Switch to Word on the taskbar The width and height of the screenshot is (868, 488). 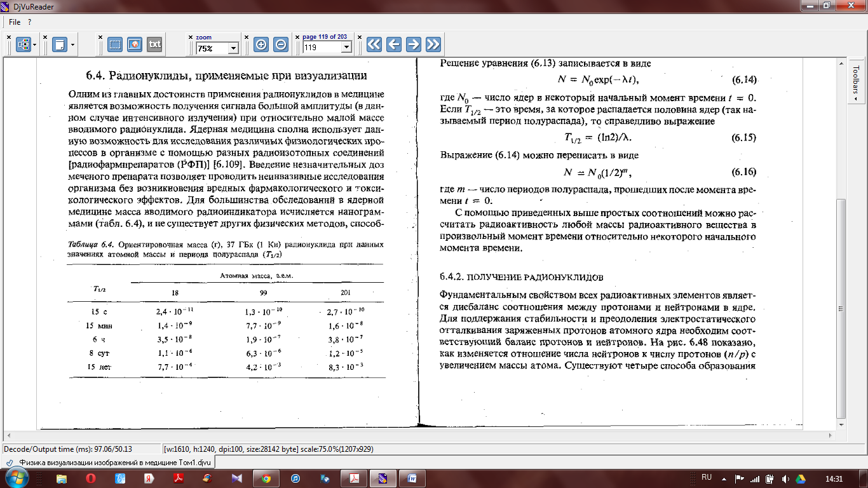[412, 478]
